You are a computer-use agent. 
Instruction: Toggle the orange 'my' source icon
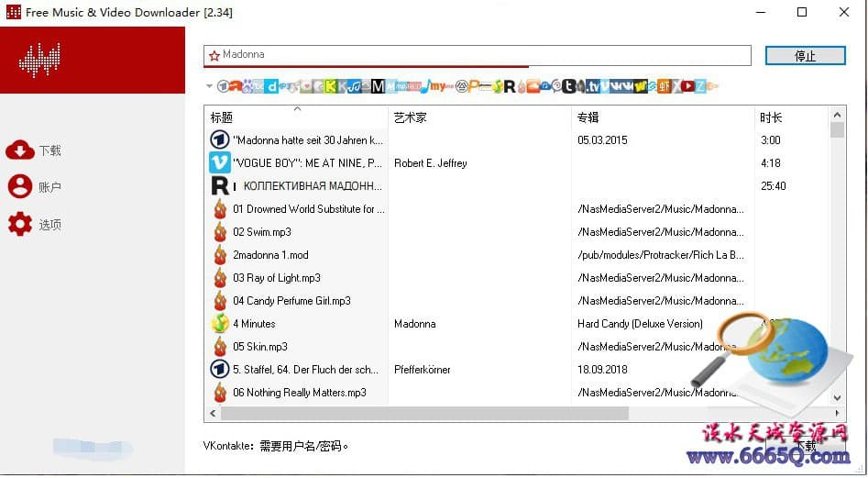(x=438, y=86)
